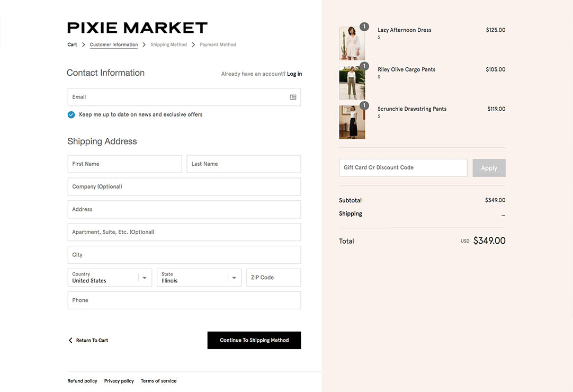The height and width of the screenshot is (392, 573).
Task: Focus the Last Name field
Action: pos(244,164)
